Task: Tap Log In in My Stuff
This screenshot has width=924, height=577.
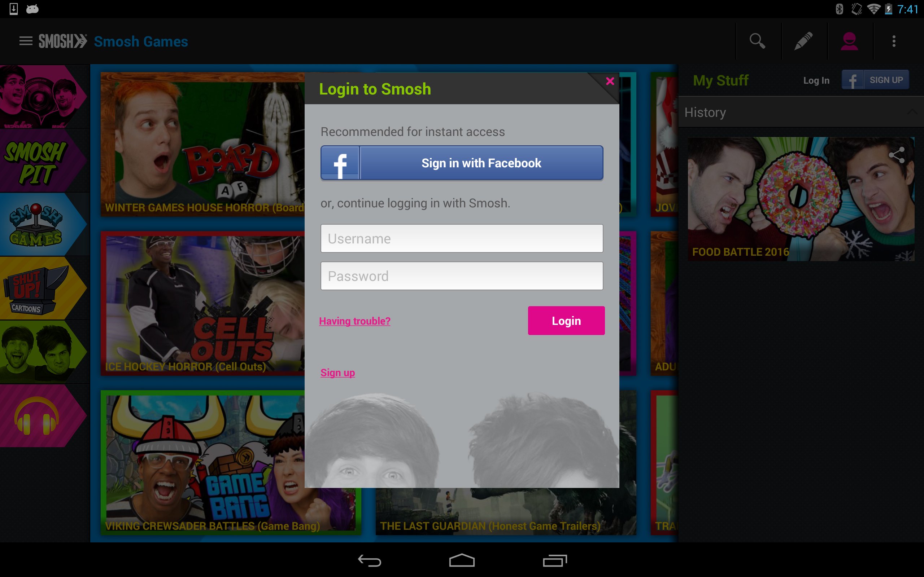Action: [816, 80]
